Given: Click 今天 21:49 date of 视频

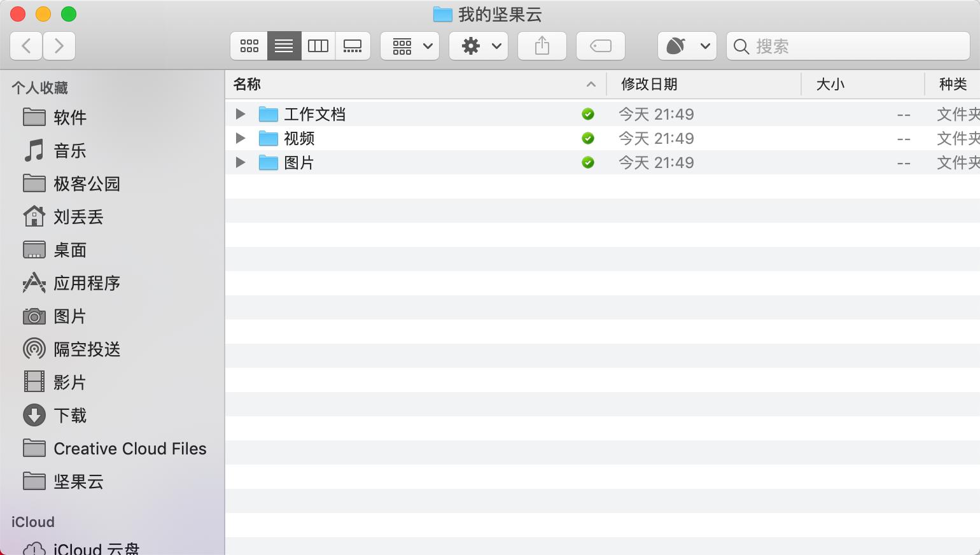Looking at the screenshot, I should pos(656,138).
